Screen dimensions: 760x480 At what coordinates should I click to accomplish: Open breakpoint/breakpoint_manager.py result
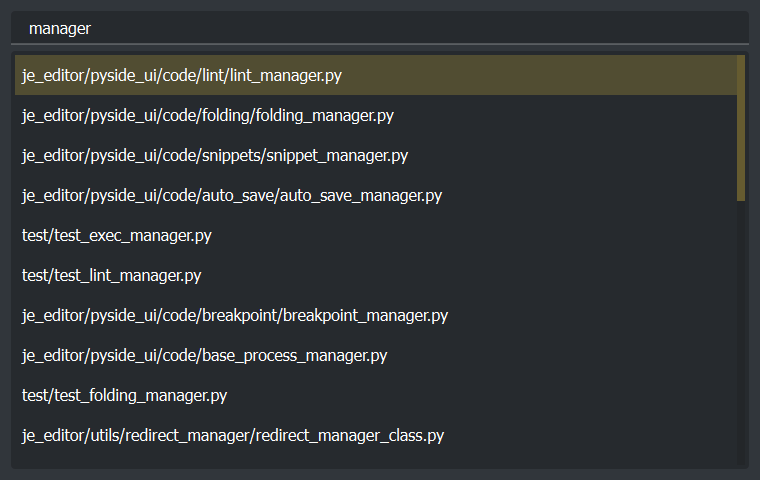point(376,315)
